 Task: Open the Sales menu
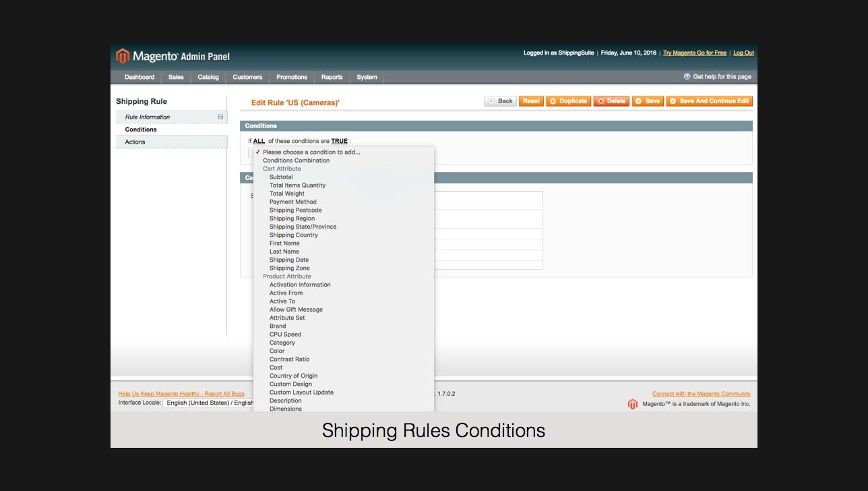click(x=176, y=78)
